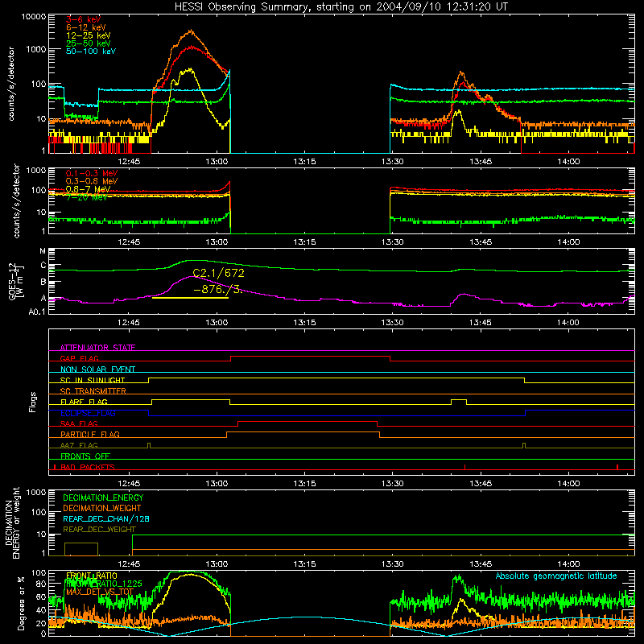Click the "C2.1/672" flare annotation

(x=218, y=273)
